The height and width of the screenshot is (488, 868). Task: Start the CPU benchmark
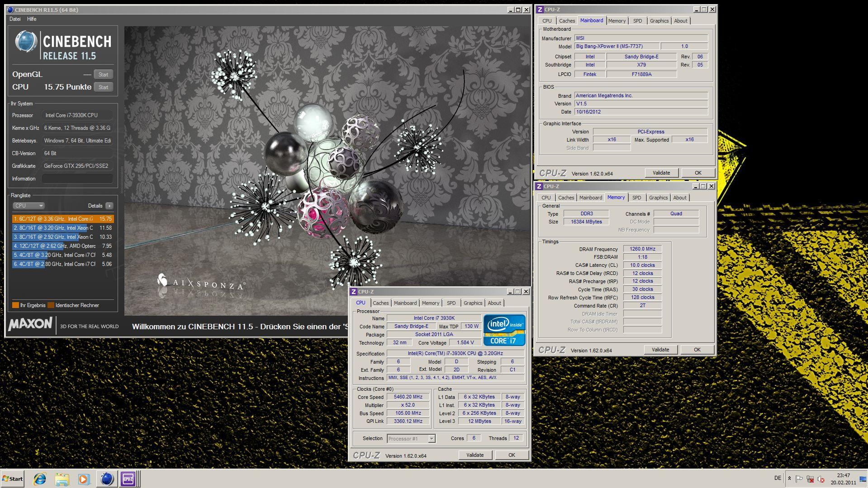[x=103, y=87]
